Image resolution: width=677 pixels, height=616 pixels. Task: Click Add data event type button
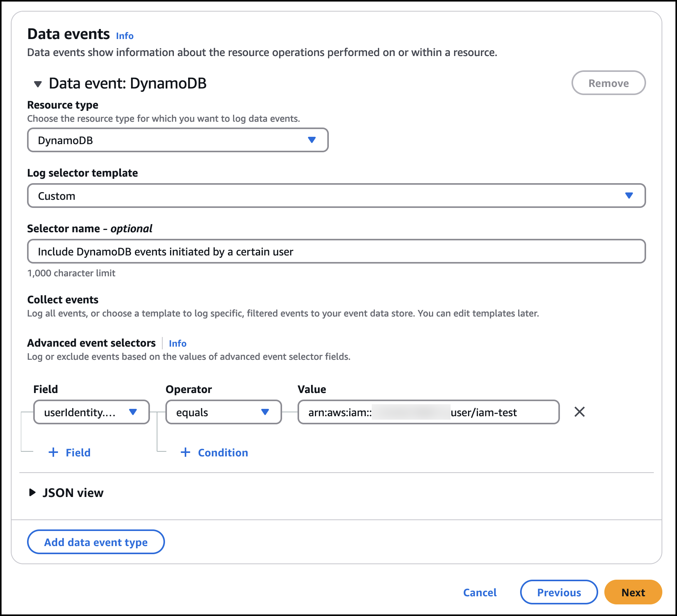(x=96, y=542)
